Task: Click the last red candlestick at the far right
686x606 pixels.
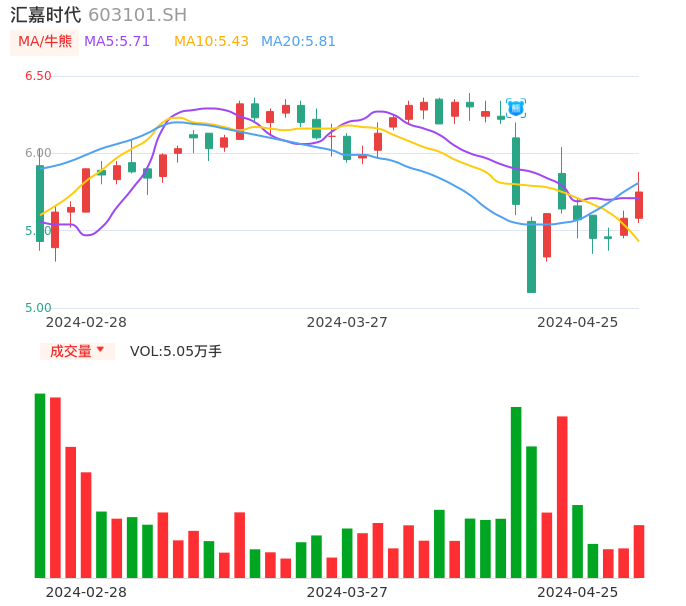Action: pos(639,205)
